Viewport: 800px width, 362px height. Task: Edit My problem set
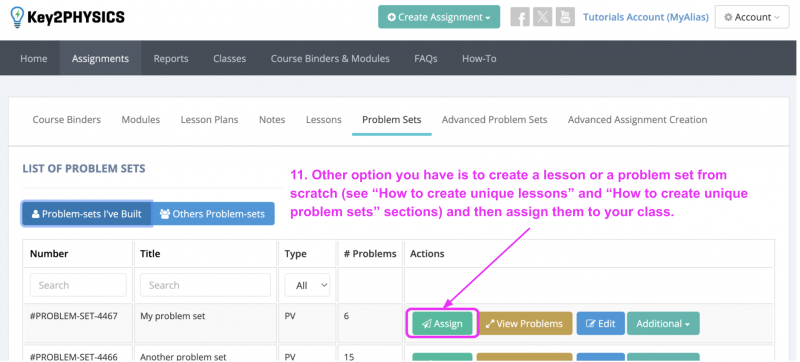(x=601, y=323)
